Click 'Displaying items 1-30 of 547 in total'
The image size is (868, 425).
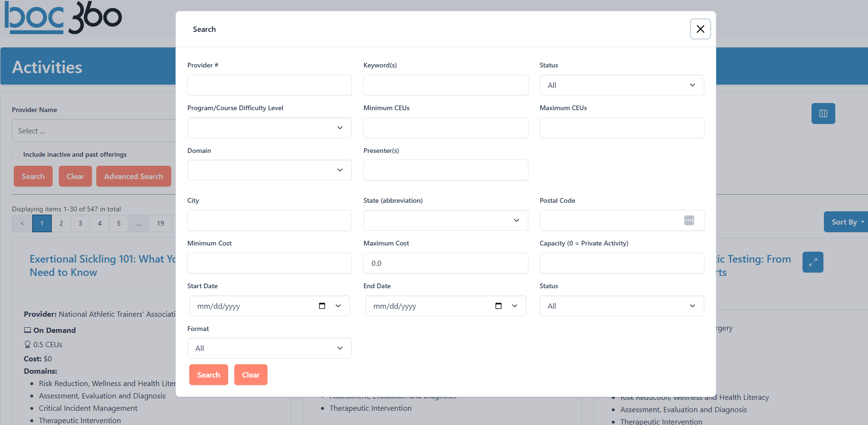[x=66, y=209]
